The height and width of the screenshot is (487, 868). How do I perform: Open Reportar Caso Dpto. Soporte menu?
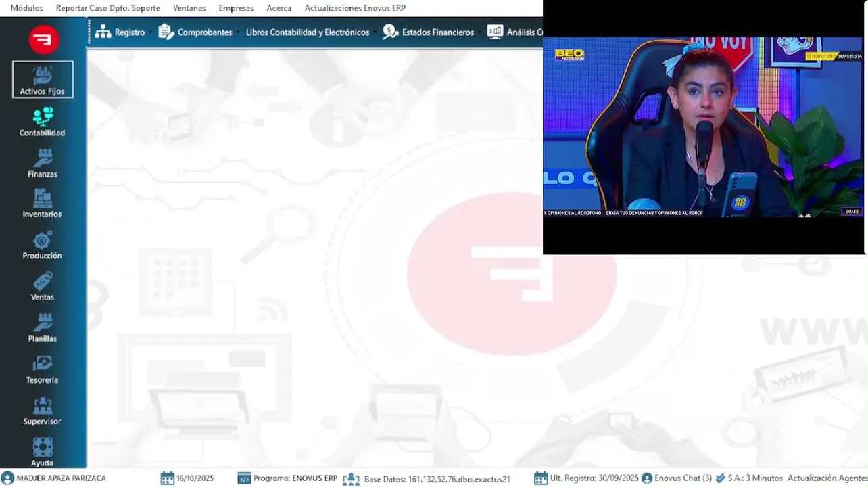point(108,8)
